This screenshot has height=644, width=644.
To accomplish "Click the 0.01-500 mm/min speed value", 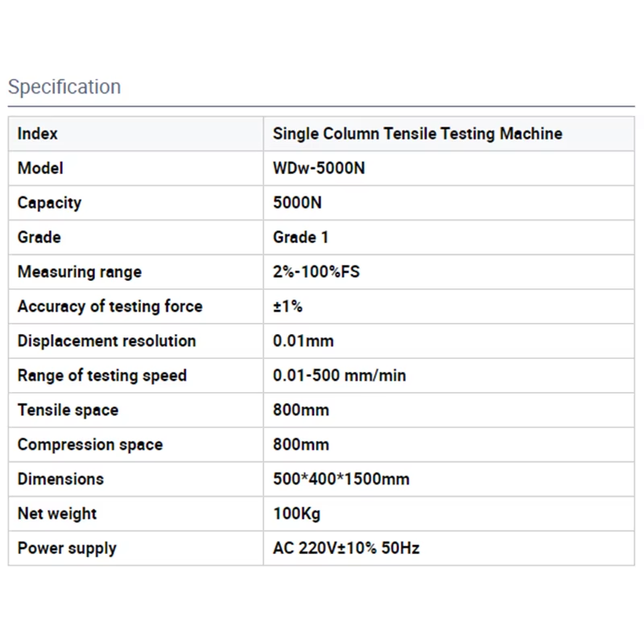I will pos(340,375).
